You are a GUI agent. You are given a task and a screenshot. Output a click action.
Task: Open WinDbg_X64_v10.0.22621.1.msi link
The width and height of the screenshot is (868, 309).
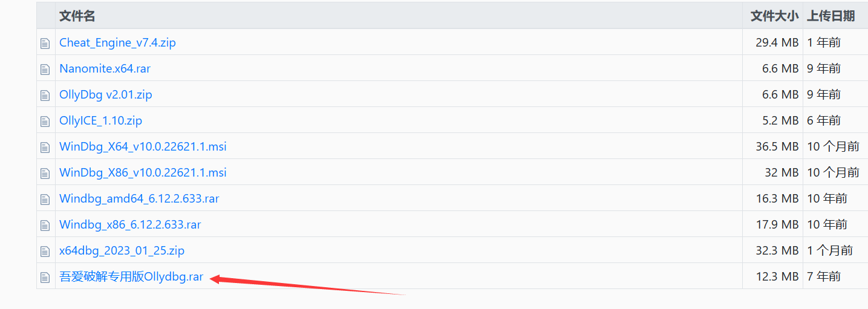click(x=143, y=147)
